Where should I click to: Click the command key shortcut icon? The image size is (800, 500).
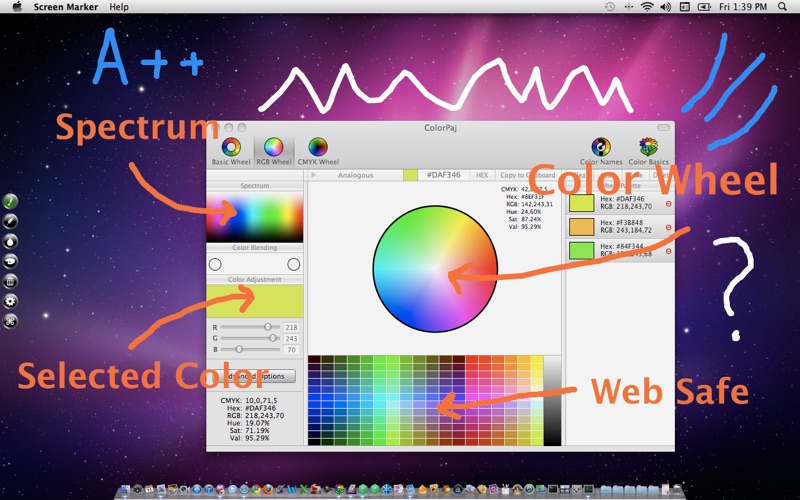pyautogui.click(x=10, y=321)
